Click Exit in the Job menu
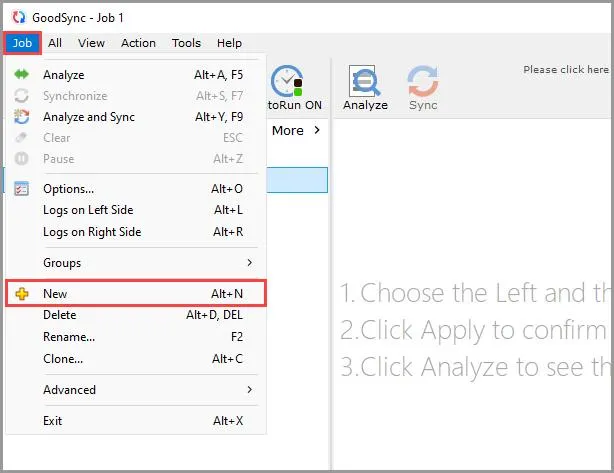The image size is (614, 473). [136, 421]
